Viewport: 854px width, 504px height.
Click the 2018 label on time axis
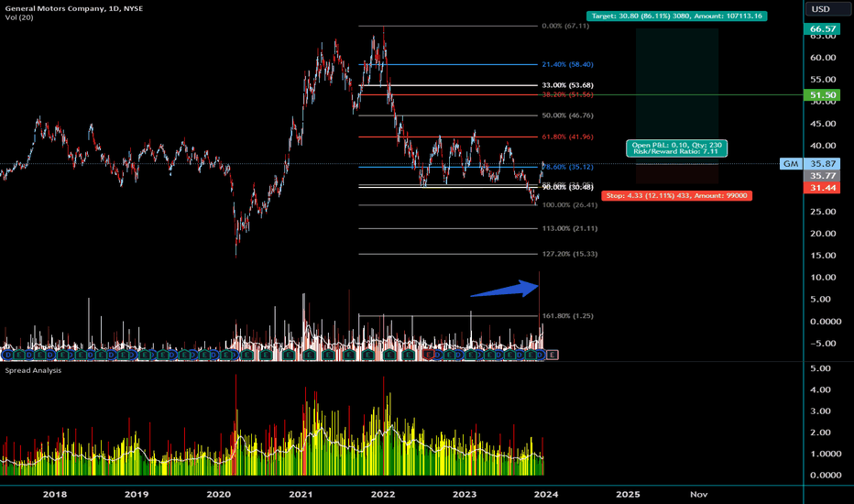(x=54, y=494)
